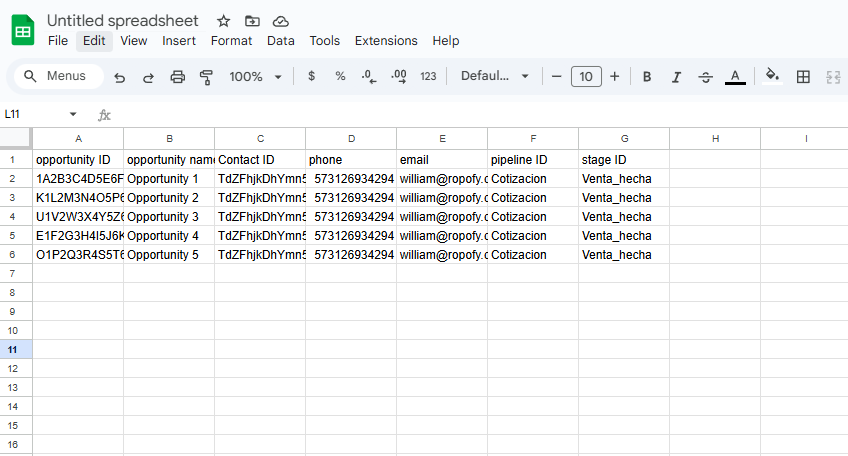Open the fill color paint bucket
The width and height of the screenshot is (848, 456).
771,77
